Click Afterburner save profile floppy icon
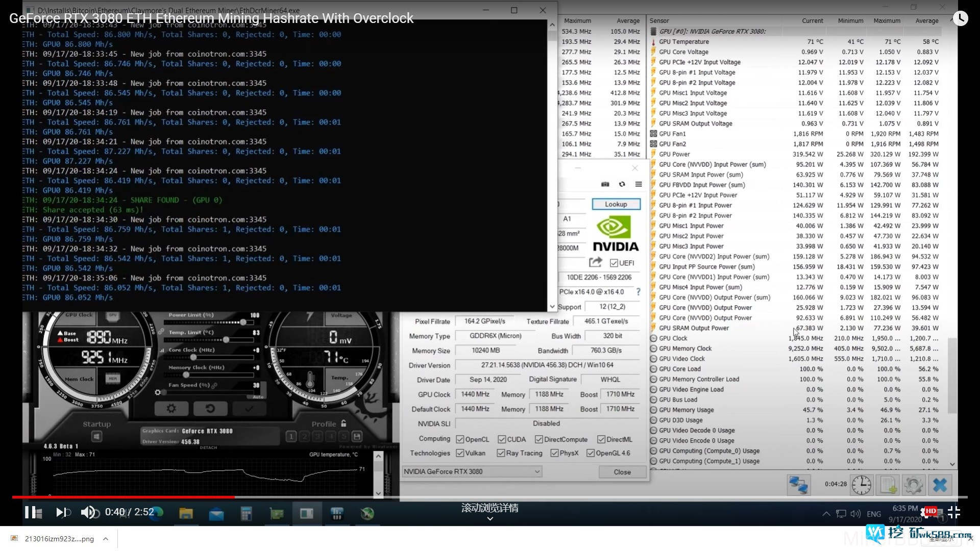The height and width of the screenshot is (551, 980). (x=357, y=436)
